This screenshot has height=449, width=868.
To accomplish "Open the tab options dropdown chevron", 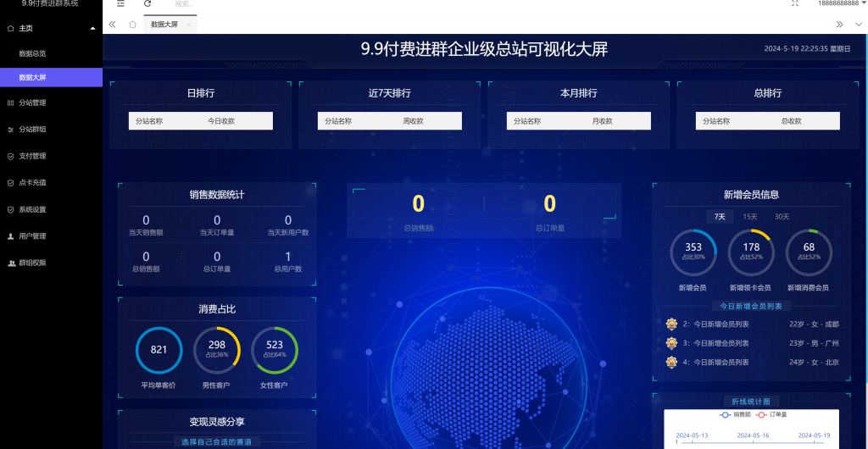I will pos(860,25).
